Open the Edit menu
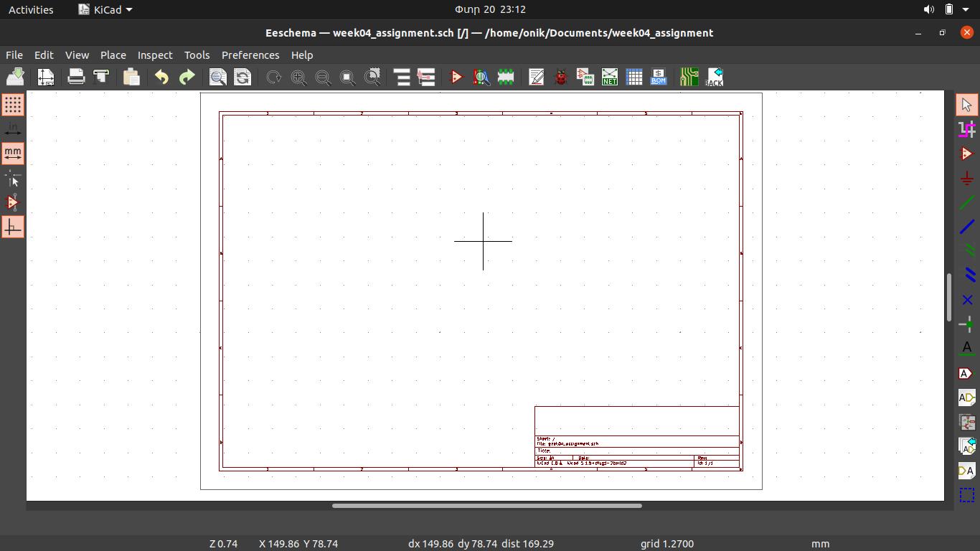Screen dimensions: 980x551 pos(44,55)
